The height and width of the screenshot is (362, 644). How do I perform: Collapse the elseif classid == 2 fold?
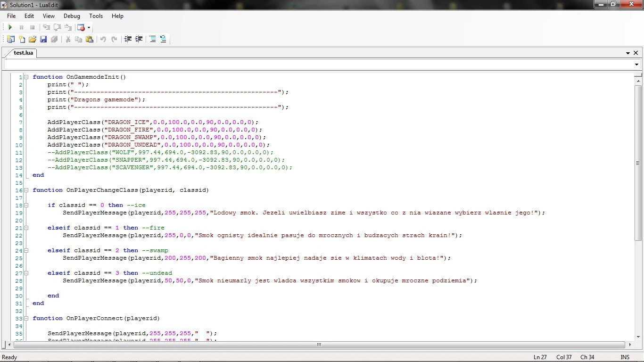[26, 250]
